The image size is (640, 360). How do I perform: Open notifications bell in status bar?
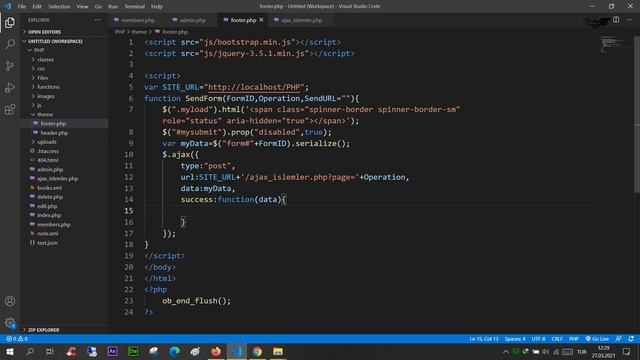(x=631, y=339)
